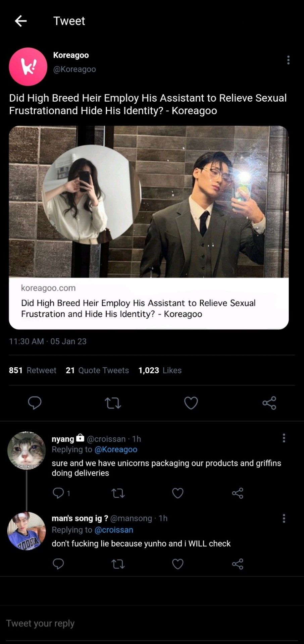This screenshot has height=644, width=304.
Task: Tap the back arrow in header
Action: [21, 21]
